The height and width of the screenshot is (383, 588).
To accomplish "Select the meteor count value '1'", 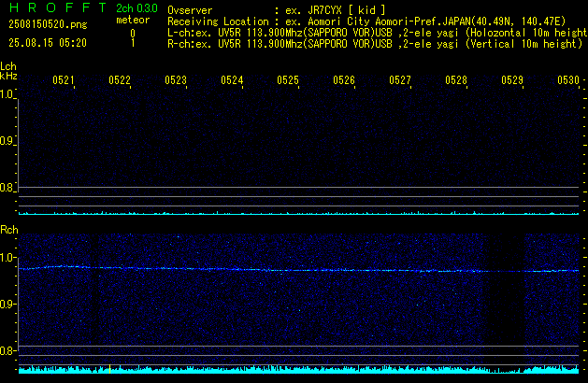I will 133,43.
